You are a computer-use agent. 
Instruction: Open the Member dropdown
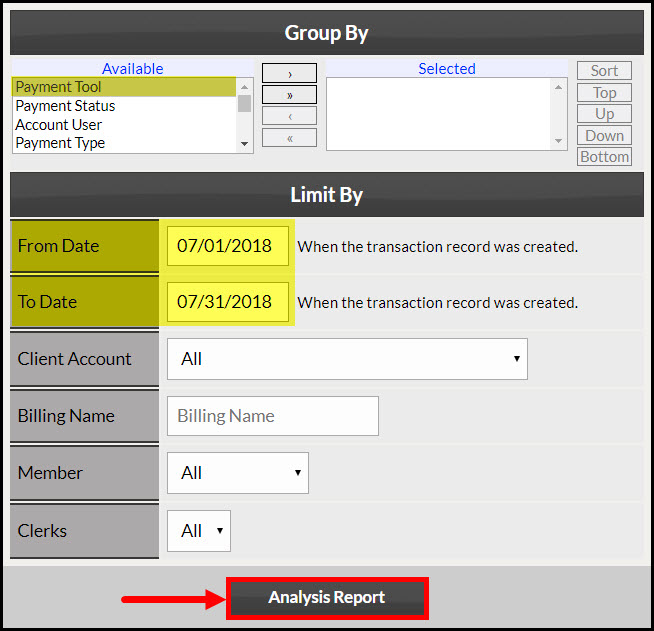coord(238,473)
